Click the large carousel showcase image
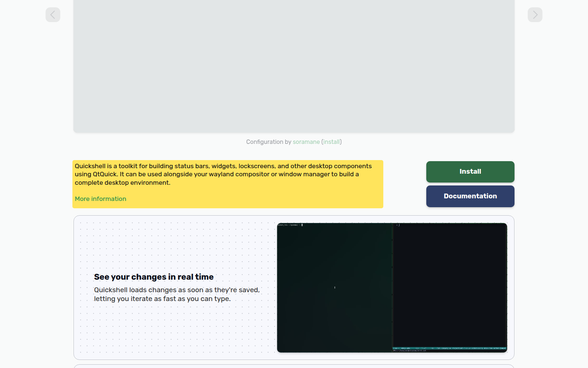The image size is (588, 368). point(294,66)
